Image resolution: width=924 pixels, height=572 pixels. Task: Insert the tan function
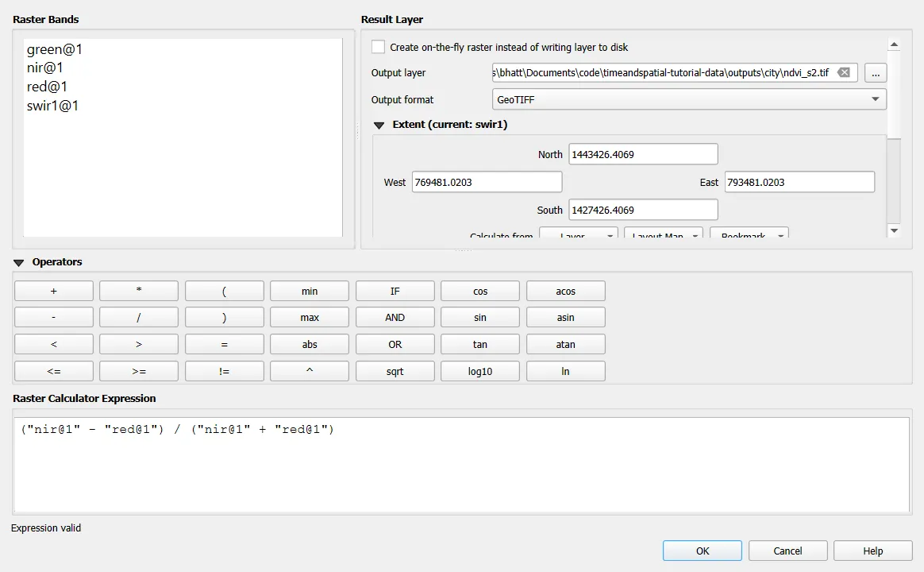pos(480,344)
